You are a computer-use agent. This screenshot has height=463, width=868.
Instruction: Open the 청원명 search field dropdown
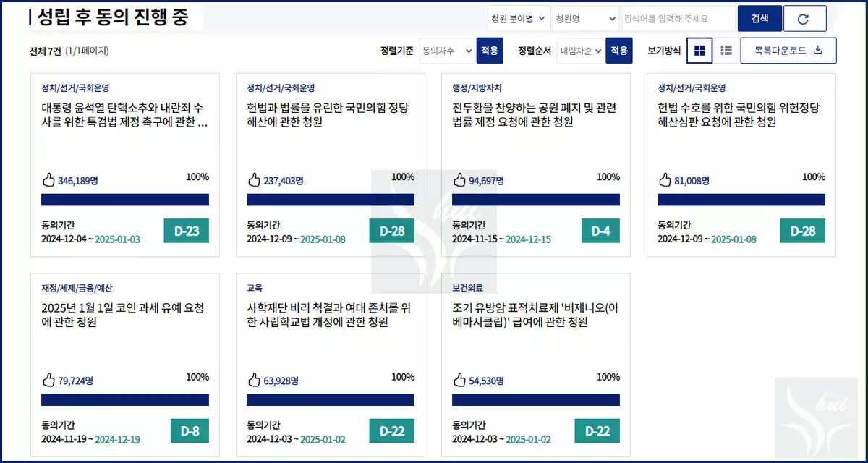pos(586,18)
